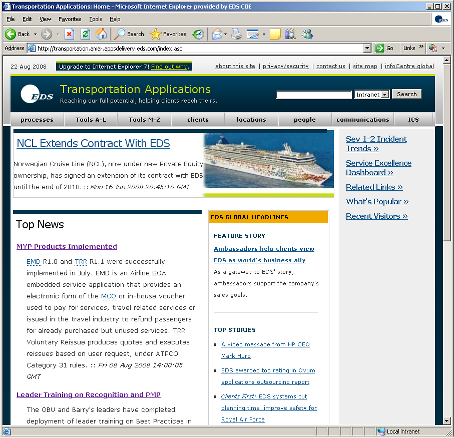Viewport: 454px width, 438px height.
Task: Select the processes navigation tab
Action: coord(37,119)
